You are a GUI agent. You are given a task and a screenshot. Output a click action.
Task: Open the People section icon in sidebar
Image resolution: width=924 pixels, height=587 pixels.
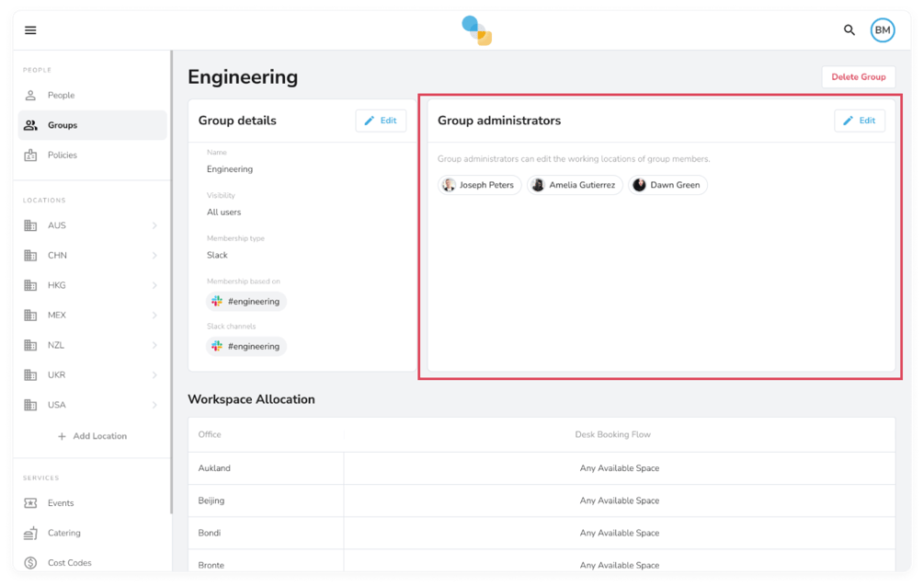[x=29, y=95]
